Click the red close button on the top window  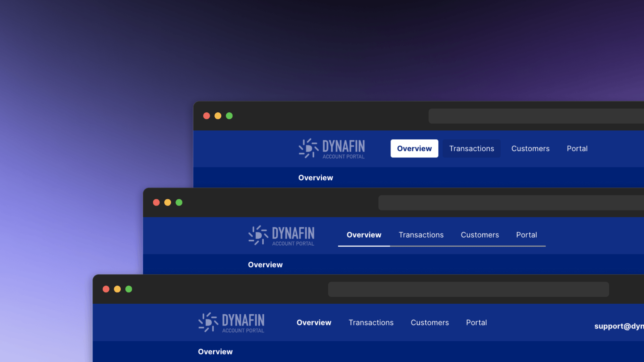pos(206,115)
